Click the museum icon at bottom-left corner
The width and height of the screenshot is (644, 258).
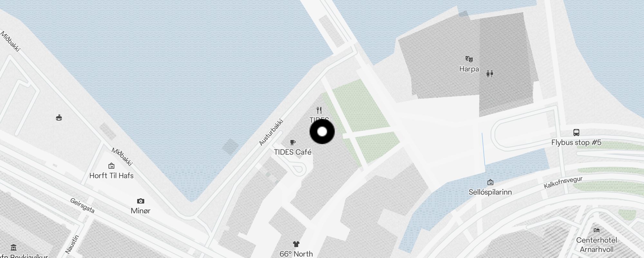pos(14,248)
